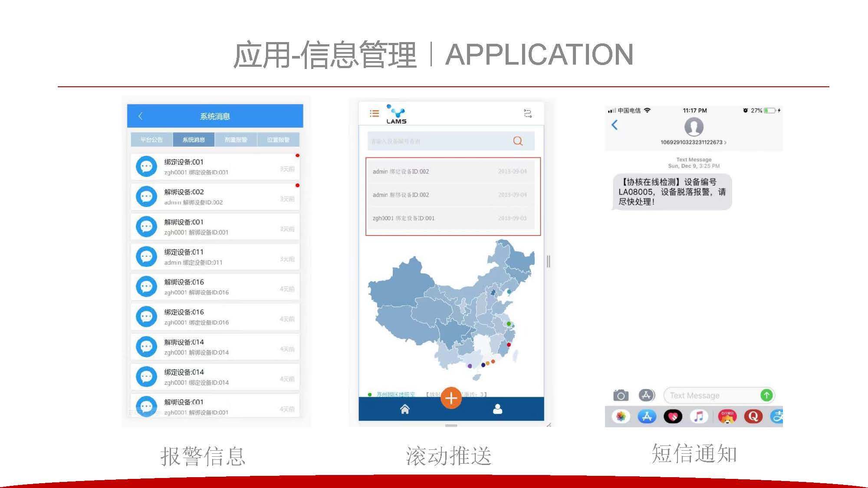Open message 绑定设备:001 from zgh0001

coord(215,167)
